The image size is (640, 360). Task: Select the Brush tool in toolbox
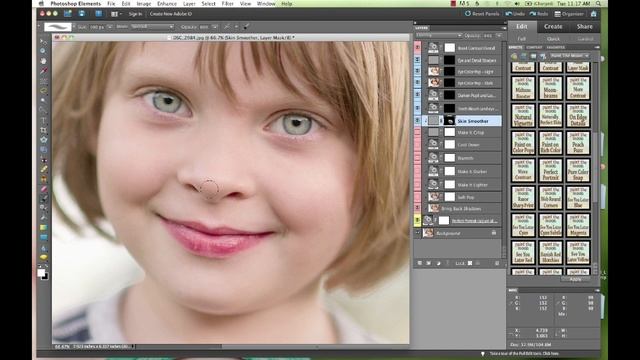coord(43,199)
